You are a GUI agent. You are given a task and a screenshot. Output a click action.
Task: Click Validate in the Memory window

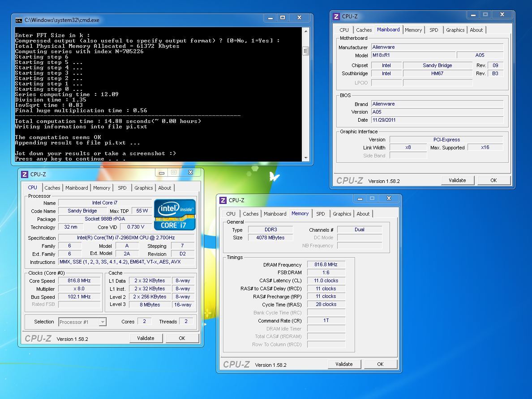[x=344, y=364]
